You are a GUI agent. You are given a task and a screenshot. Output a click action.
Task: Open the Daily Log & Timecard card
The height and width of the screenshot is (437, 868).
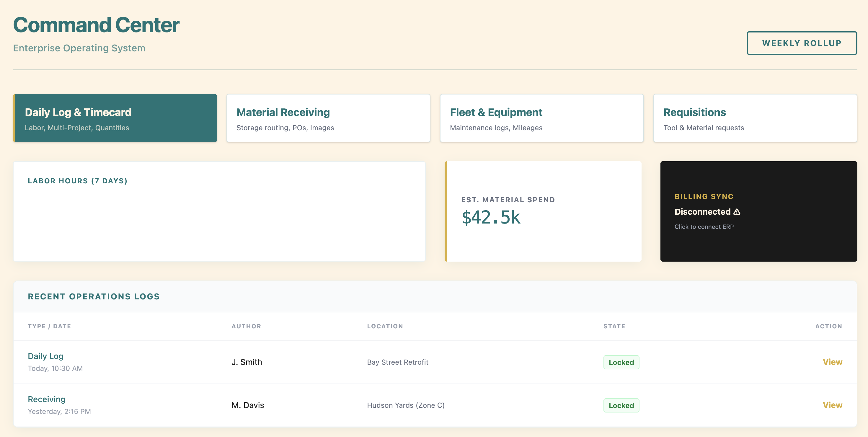click(115, 118)
